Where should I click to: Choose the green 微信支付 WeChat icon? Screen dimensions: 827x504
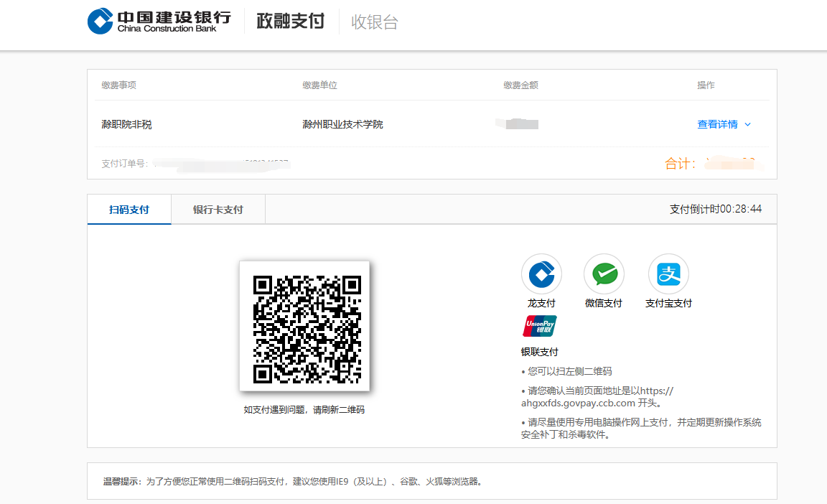tap(604, 274)
